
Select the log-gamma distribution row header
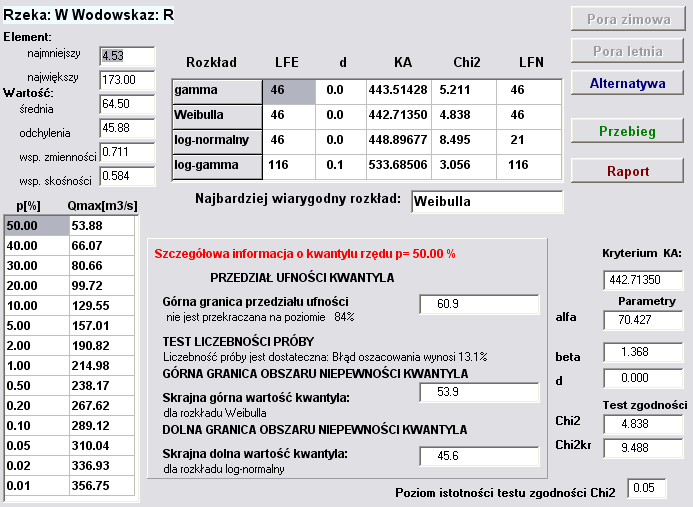[217, 167]
